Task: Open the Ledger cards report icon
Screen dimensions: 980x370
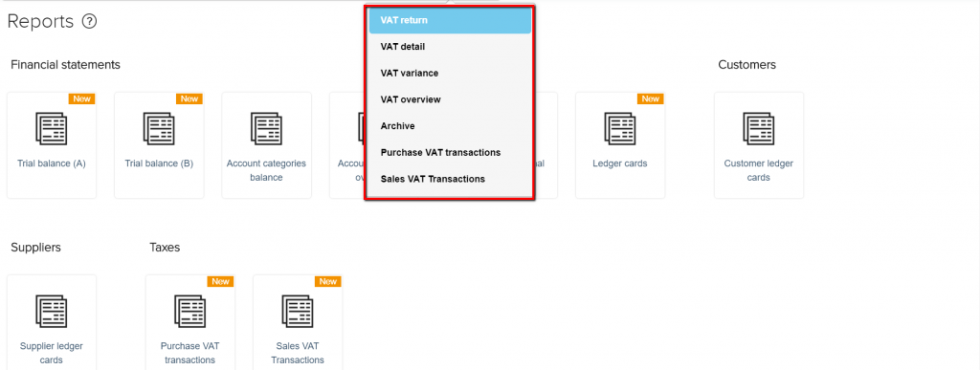Action: tap(620, 128)
